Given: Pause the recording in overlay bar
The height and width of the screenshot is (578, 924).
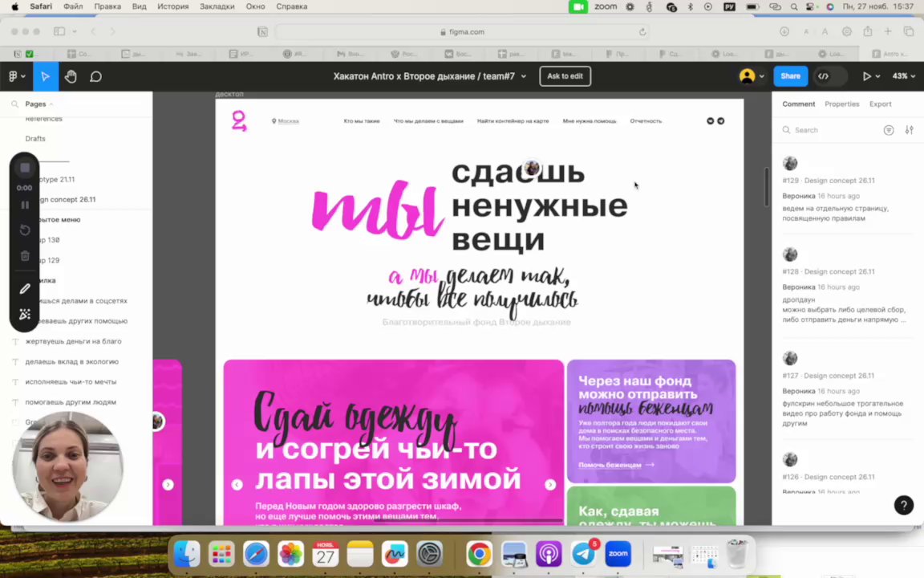Looking at the screenshot, I should pos(25,206).
